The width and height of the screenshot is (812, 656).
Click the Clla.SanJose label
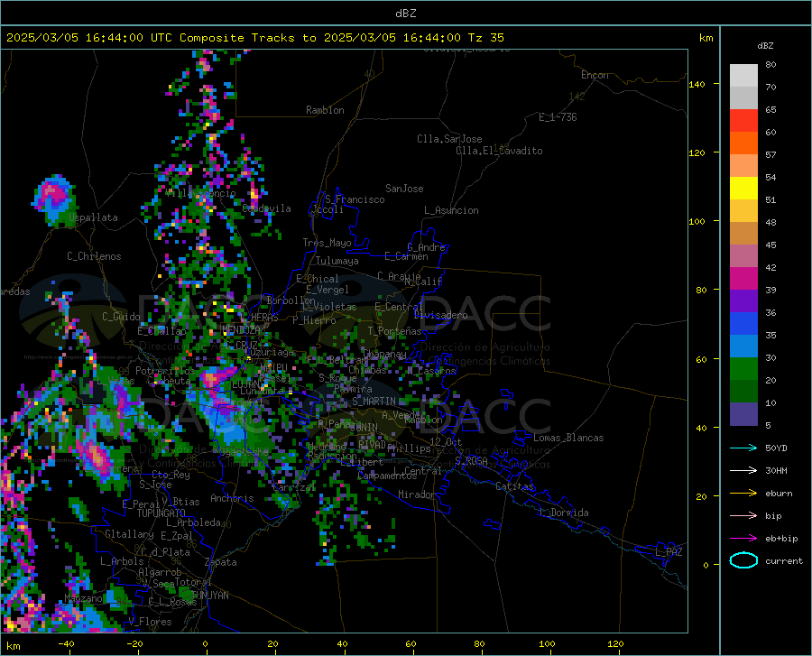[x=449, y=139]
